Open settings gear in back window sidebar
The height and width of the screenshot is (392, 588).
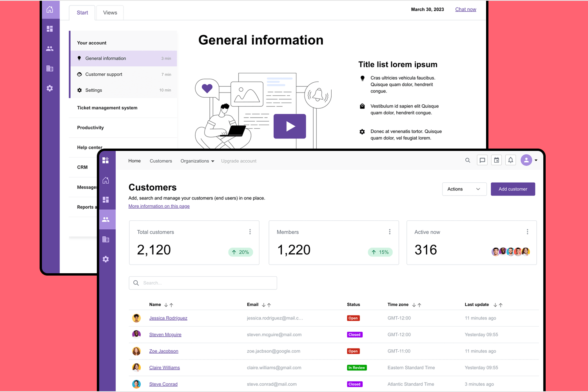(x=50, y=88)
